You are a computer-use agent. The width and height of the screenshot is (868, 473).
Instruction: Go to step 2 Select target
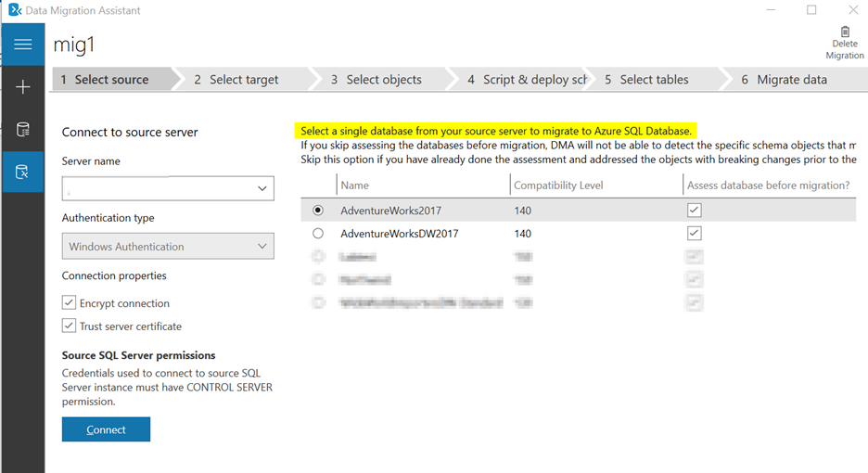tap(244, 80)
